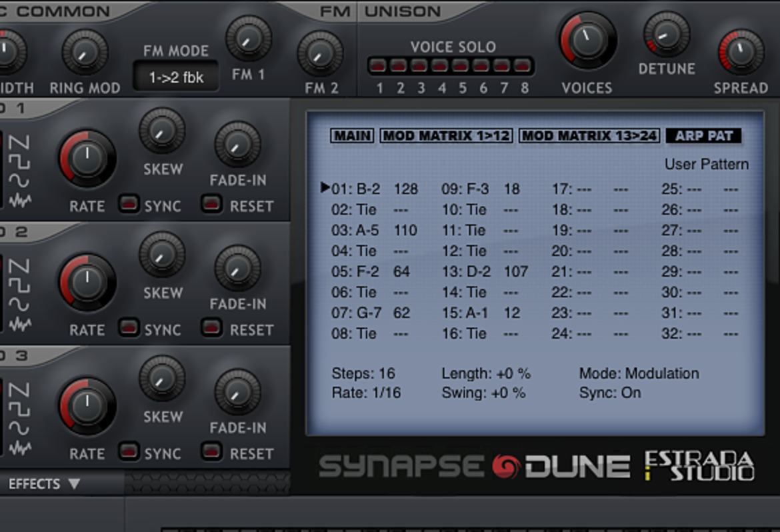This screenshot has height=532, width=780.
Task: Toggle Voice Solo LED 5
Action: click(x=461, y=65)
